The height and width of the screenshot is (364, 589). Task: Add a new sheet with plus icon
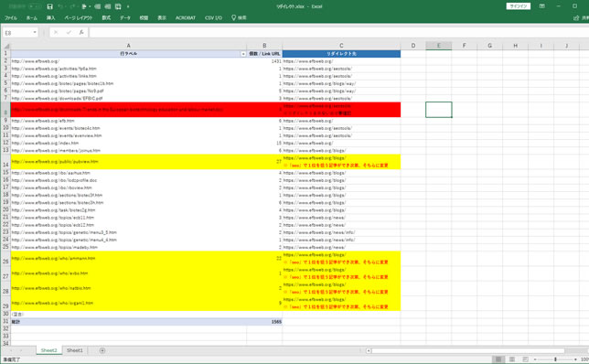click(x=102, y=350)
